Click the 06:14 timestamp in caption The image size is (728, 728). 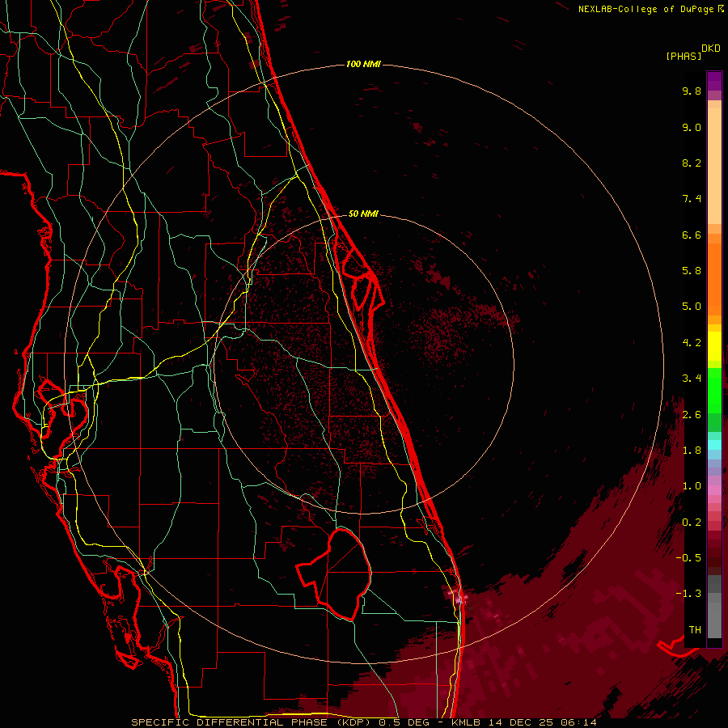tap(578, 722)
